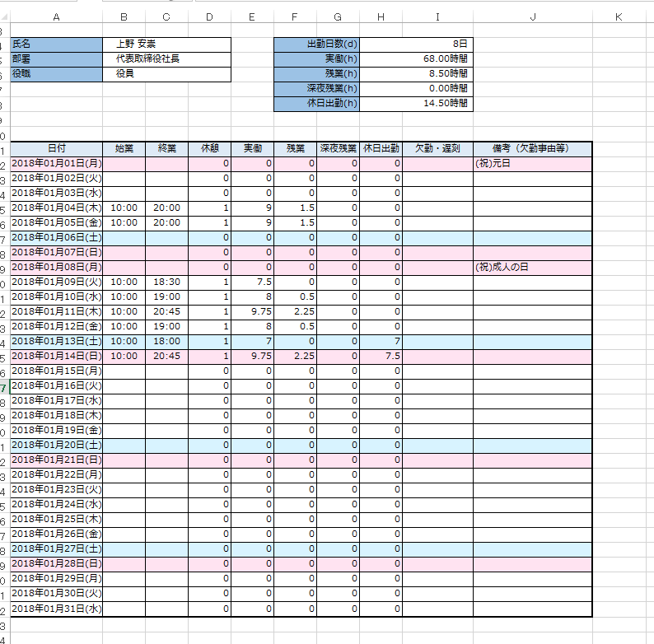Select the 8.50時間 value
This screenshot has width=654, height=644.
point(416,74)
